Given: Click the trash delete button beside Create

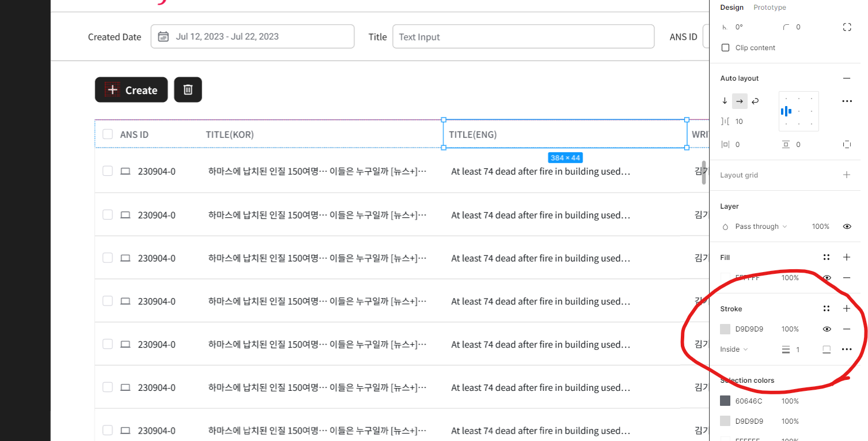Looking at the screenshot, I should tap(188, 90).
